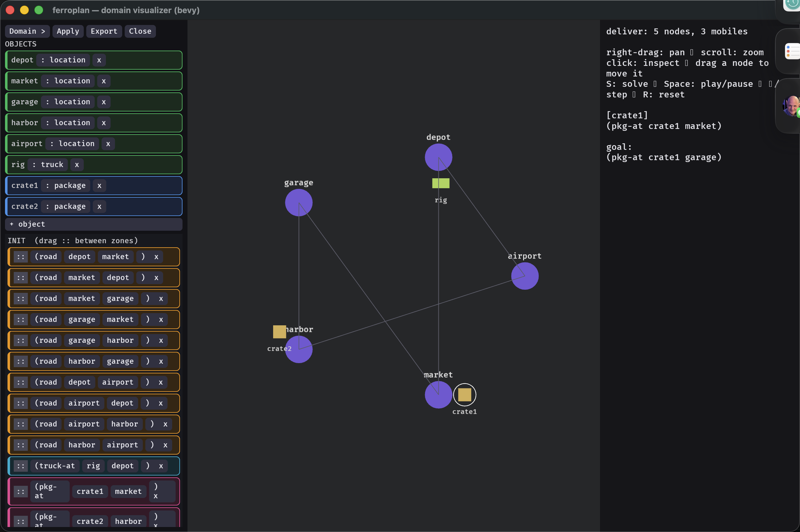Inspect the harbor node circle
This screenshot has height=532, width=800.
pyautogui.click(x=299, y=349)
